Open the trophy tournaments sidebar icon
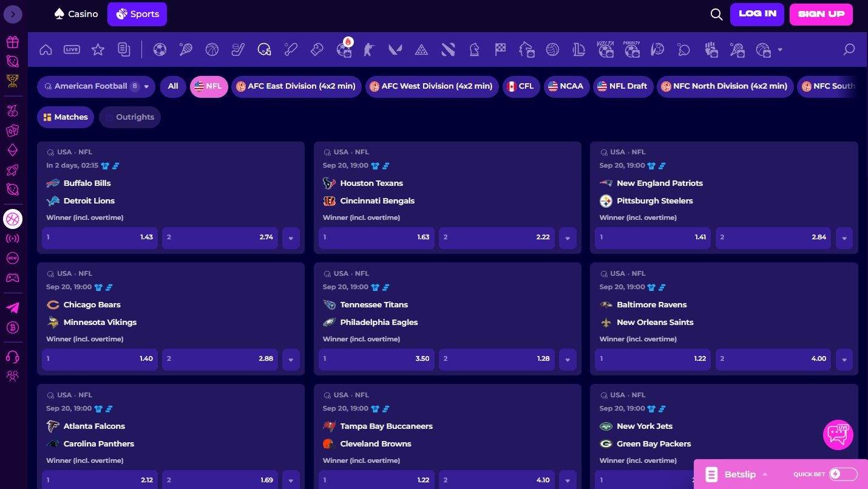 13,80
